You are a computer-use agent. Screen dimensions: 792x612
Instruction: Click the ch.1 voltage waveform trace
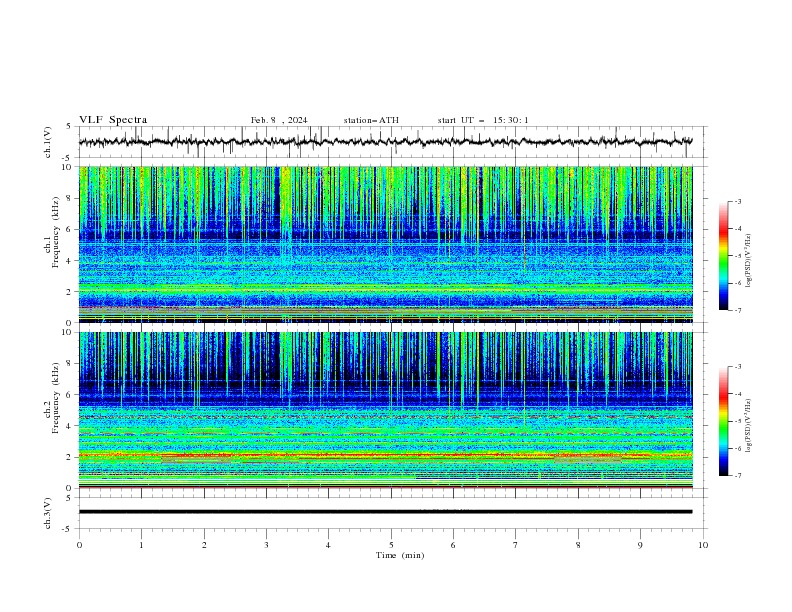point(385,142)
